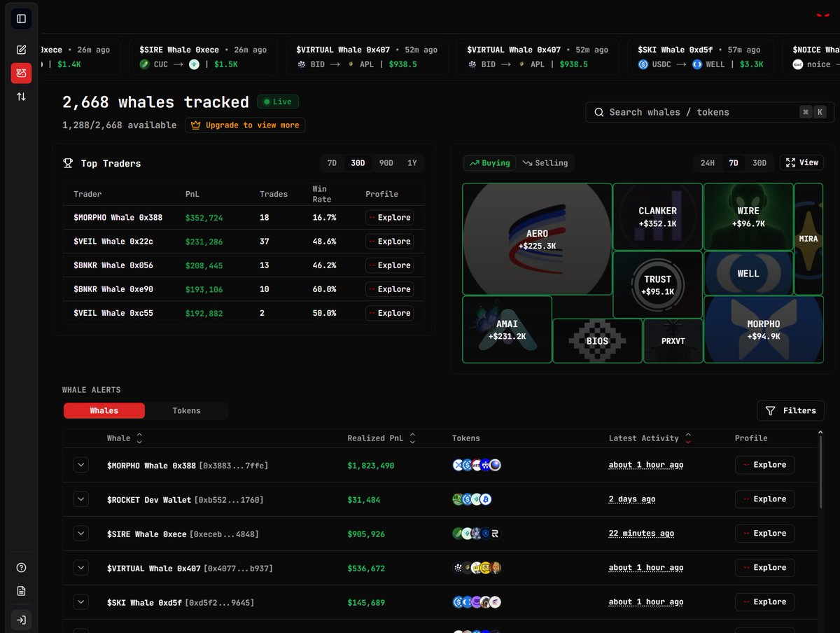Sort by Realized PnL column arrows
Screen dimensions: 840x633
[x=412, y=438]
